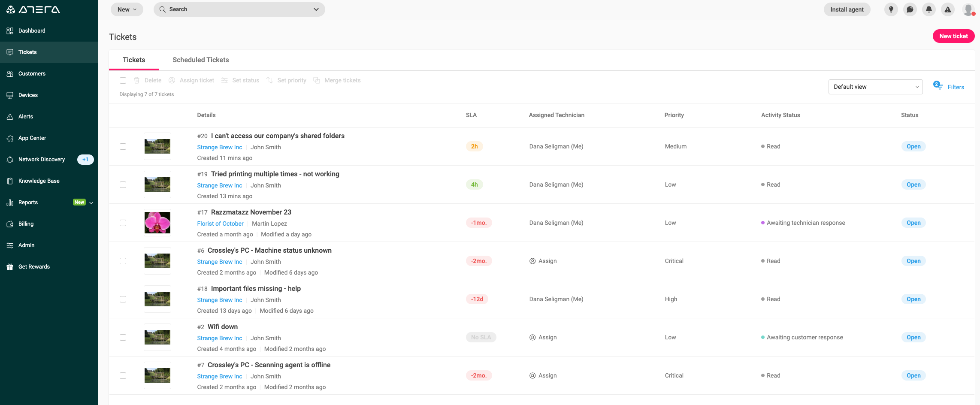
Task: Open the chat support icon
Action: pyautogui.click(x=910, y=9)
